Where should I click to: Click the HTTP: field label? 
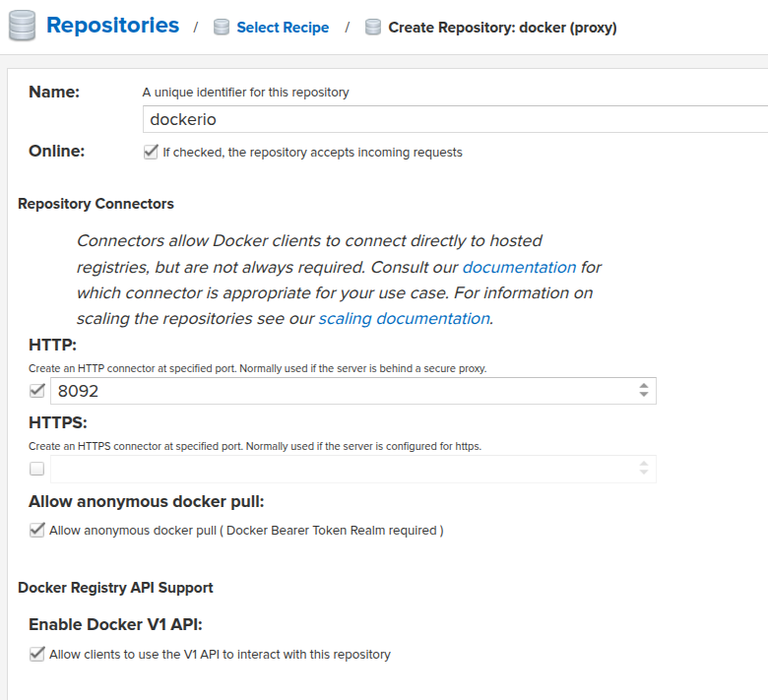tap(53, 345)
